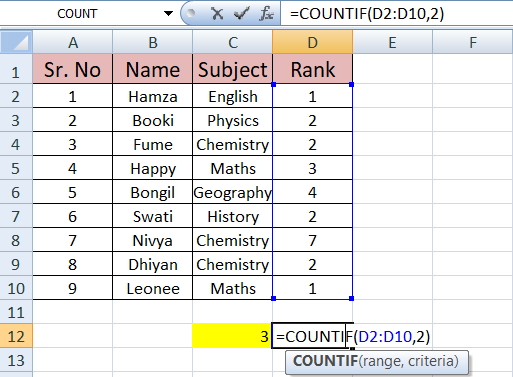Select row 8 header

(x=16, y=240)
